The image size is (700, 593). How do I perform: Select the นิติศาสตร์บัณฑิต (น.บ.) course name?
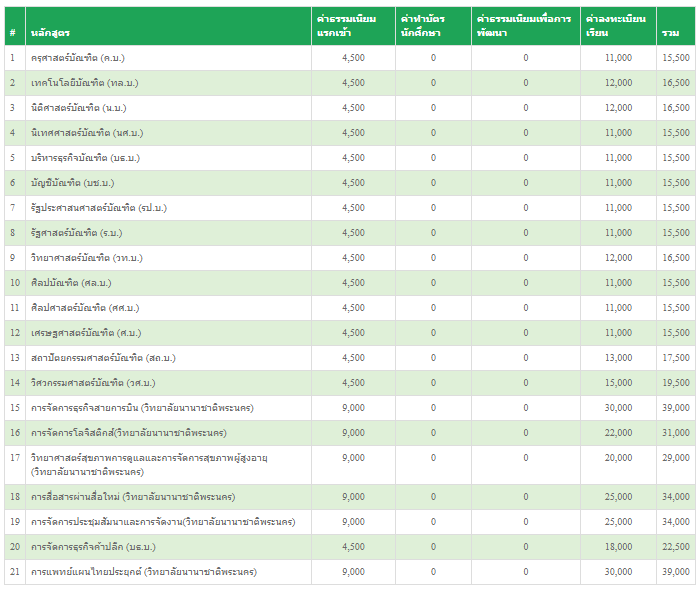[x=79, y=108]
